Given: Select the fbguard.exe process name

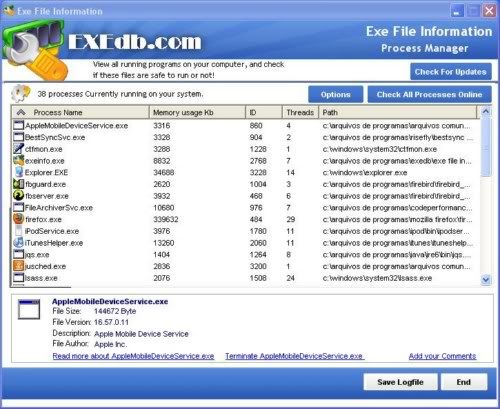Looking at the screenshot, I should click(45, 184).
